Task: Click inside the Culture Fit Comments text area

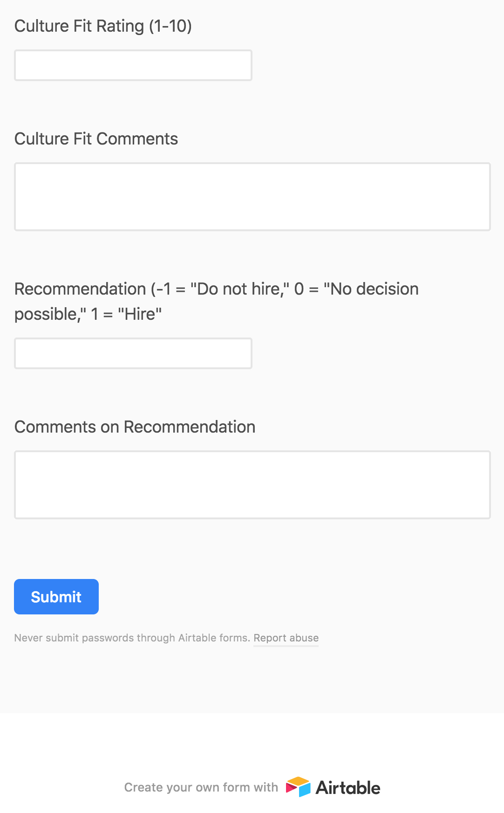Action: click(x=252, y=197)
